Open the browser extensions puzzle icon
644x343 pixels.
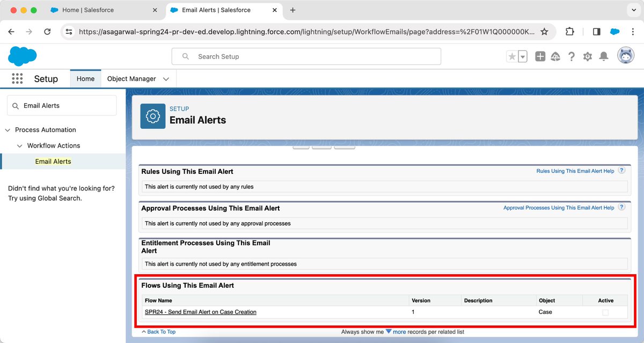[570, 32]
